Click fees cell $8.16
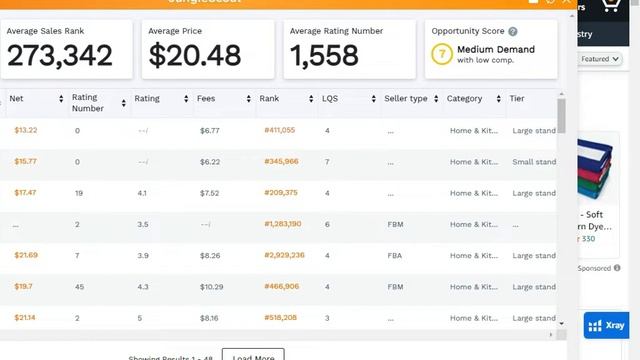 click(209, 318)
